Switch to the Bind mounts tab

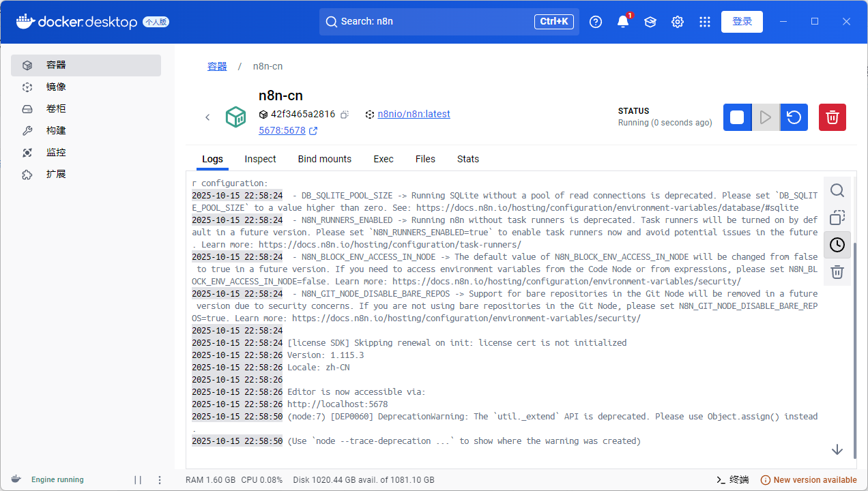point(325,159)
